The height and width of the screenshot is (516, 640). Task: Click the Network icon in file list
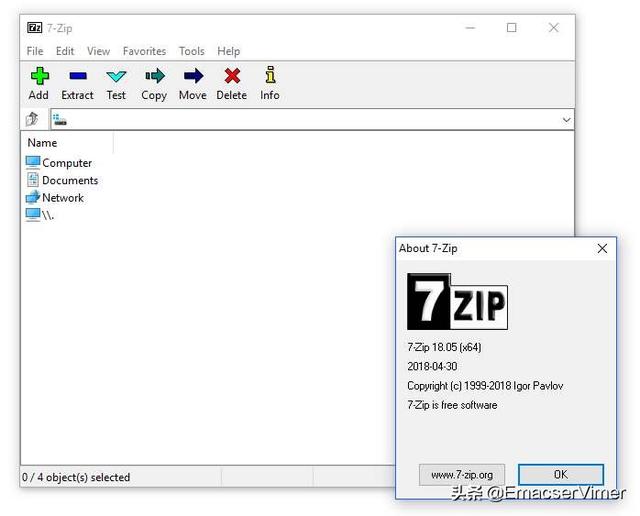click(x=33, y=198)
